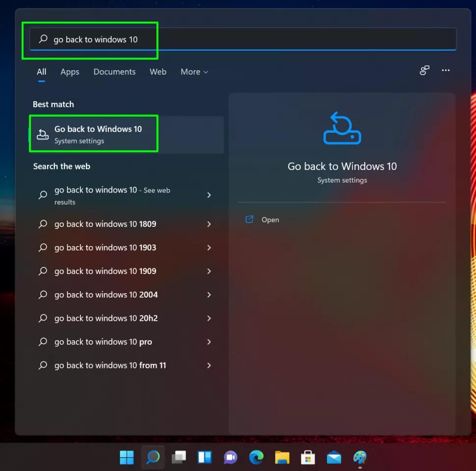
Task: Open the more options ellipsis menu
Action: point(446,70)
